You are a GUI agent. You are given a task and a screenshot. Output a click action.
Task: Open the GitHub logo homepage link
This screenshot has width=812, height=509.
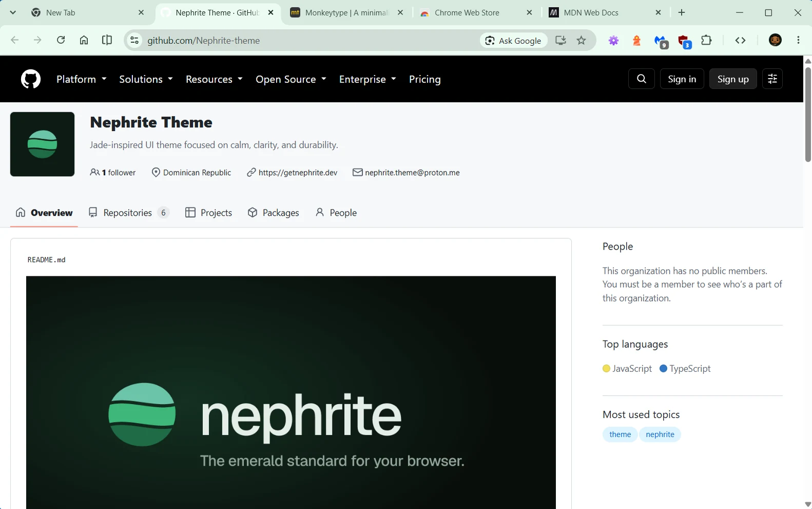(x=31, y=79)
